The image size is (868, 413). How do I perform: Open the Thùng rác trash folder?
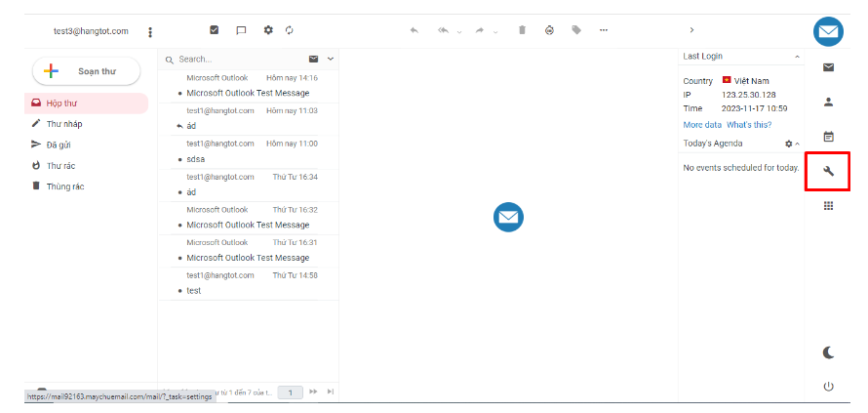click(x=87, y=186)
